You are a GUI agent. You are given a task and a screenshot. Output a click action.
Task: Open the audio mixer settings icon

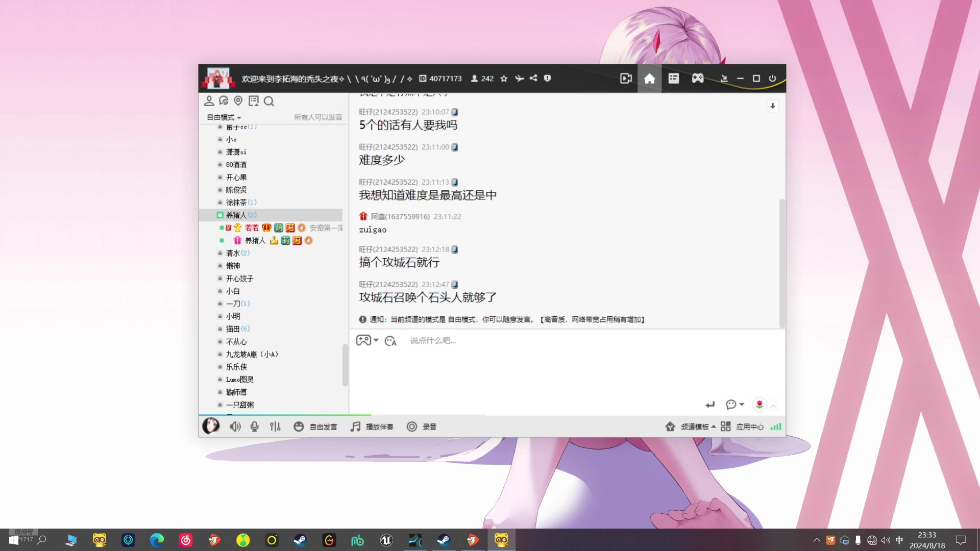tap(275, 427)
